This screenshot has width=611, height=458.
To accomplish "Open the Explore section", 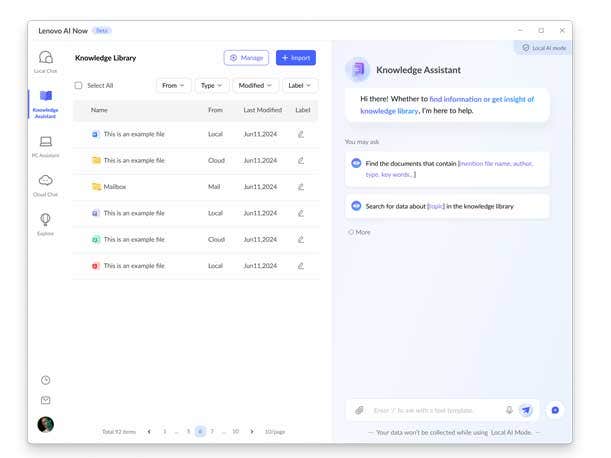I will pyautogui.click(x=46, y=223).
